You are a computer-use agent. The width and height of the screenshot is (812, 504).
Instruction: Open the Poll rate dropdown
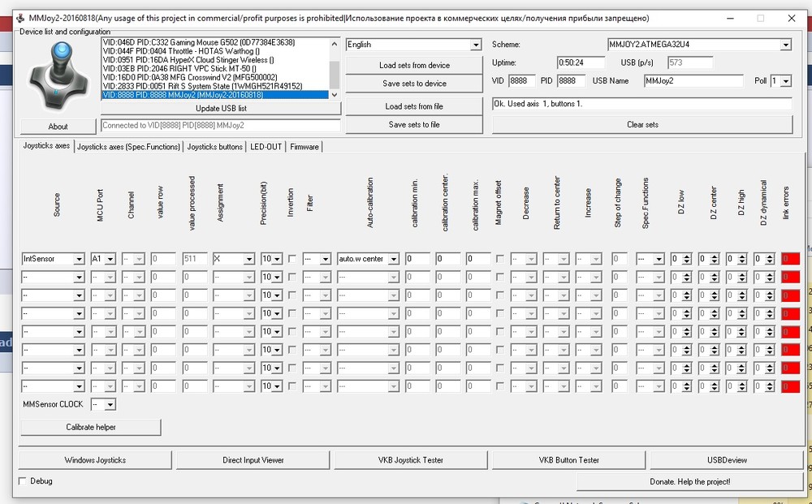point(786,81)
